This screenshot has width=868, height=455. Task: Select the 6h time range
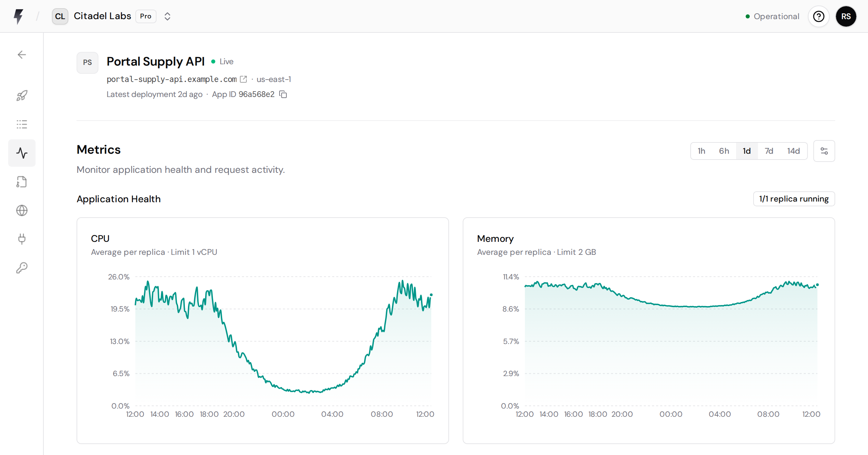pyautogui.click(x=724, y=151)
